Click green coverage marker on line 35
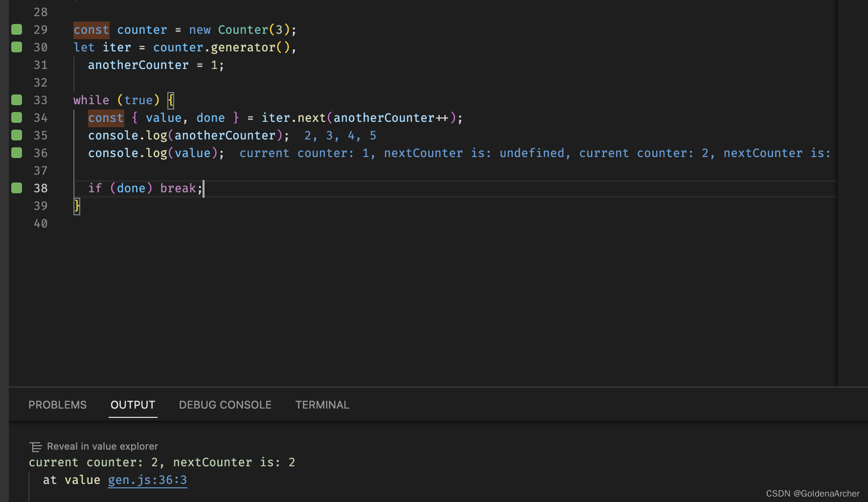This screenshot has height=502, width=868. (x=17, y=135)
